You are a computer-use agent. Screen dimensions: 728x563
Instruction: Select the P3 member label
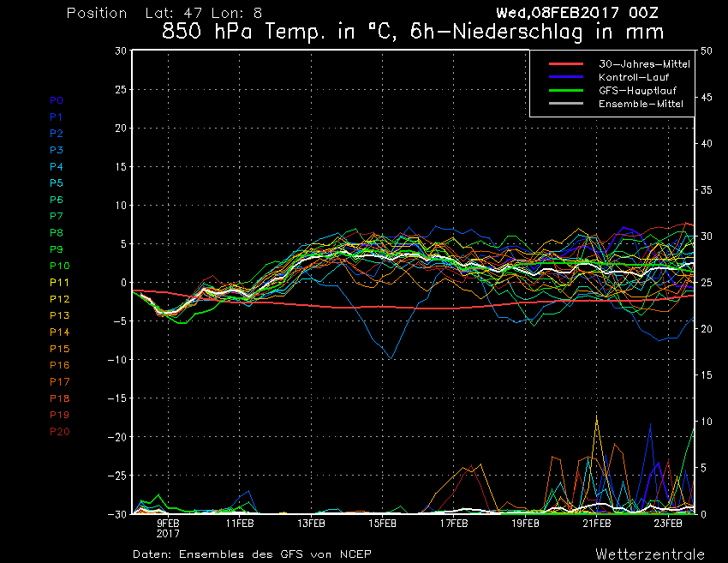coord(57,150)
